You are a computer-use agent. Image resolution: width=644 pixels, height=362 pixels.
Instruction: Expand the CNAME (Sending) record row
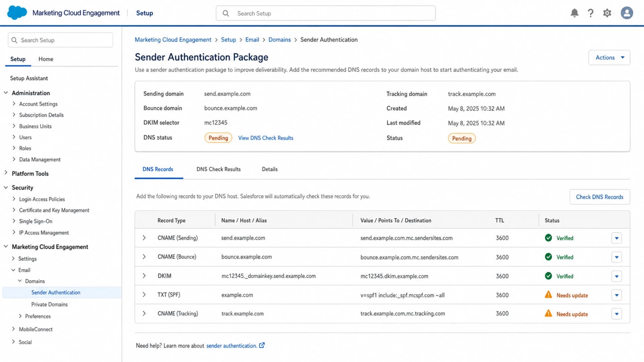coord(144,238)
